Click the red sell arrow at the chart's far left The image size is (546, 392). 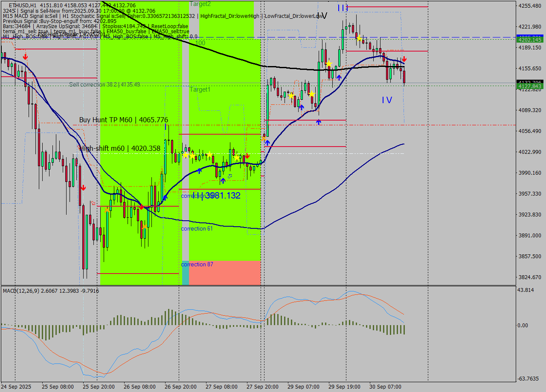[x=25, y=56]
